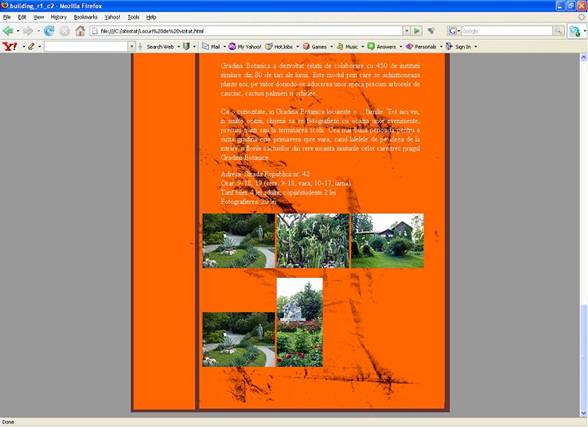Click the Yahoo! logo icon

pos(10,46)
